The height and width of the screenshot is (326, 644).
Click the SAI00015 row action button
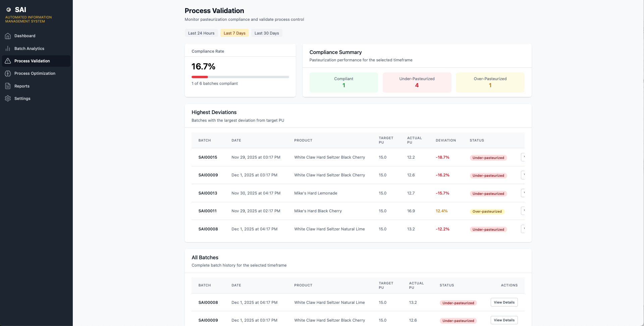pyautogui.click(x=523, y=157)
